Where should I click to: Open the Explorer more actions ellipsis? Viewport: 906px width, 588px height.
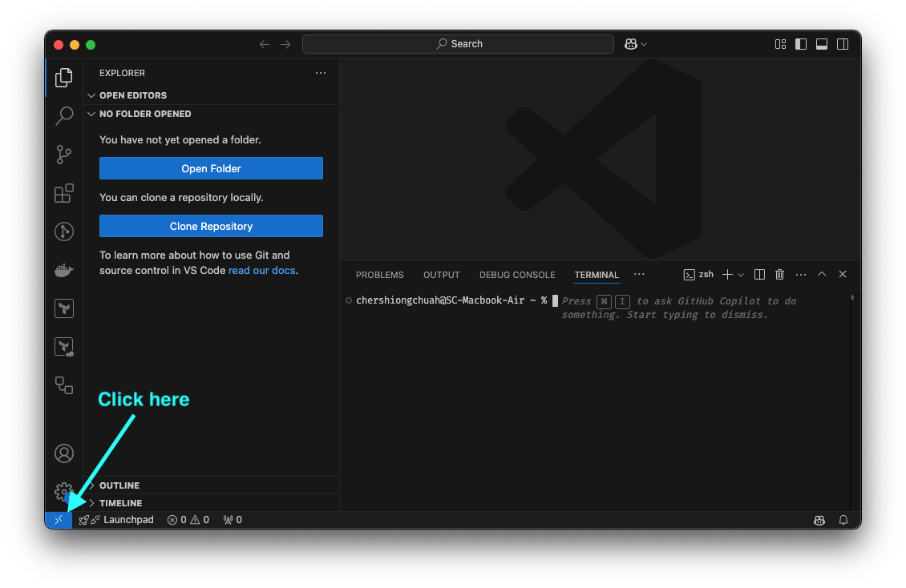[x=321, y=73]
